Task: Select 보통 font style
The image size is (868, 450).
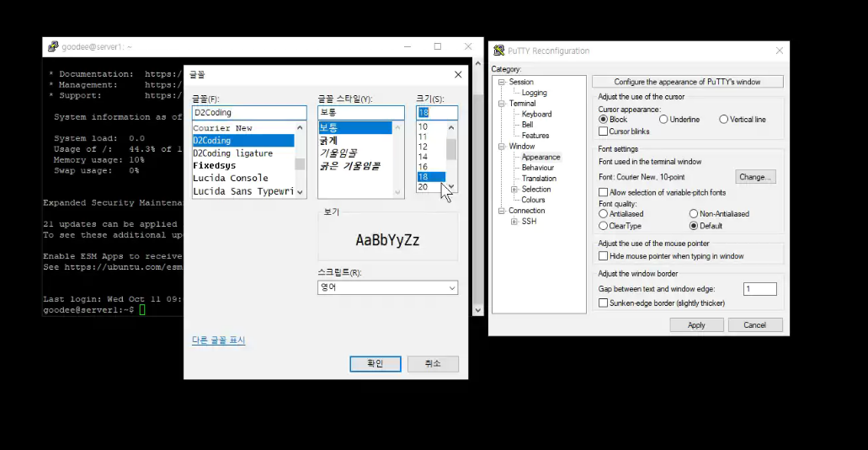Action: pos(355,128)
